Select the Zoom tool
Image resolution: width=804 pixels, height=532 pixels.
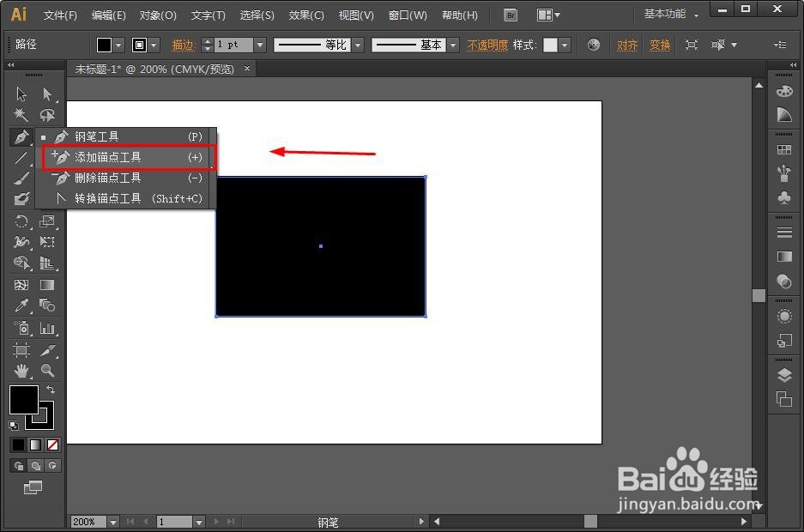47,371
